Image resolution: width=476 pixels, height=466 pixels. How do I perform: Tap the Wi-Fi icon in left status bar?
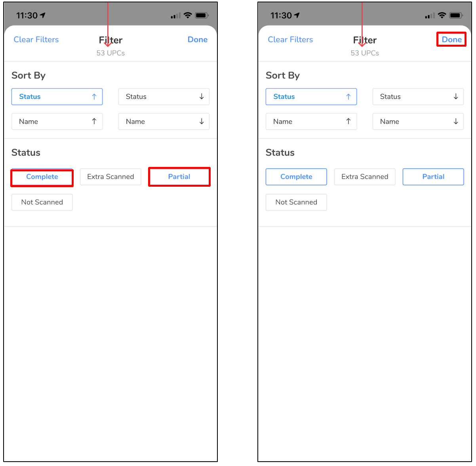click(x=188, y=15)
